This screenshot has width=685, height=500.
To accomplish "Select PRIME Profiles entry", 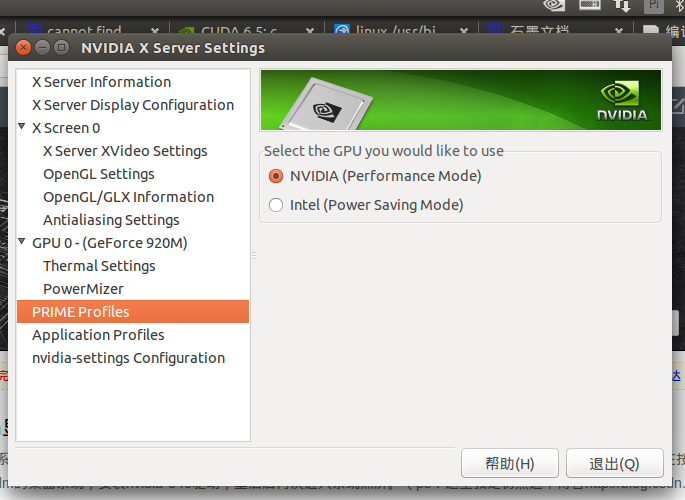I will pyautogui.click(x=133, y=312).
